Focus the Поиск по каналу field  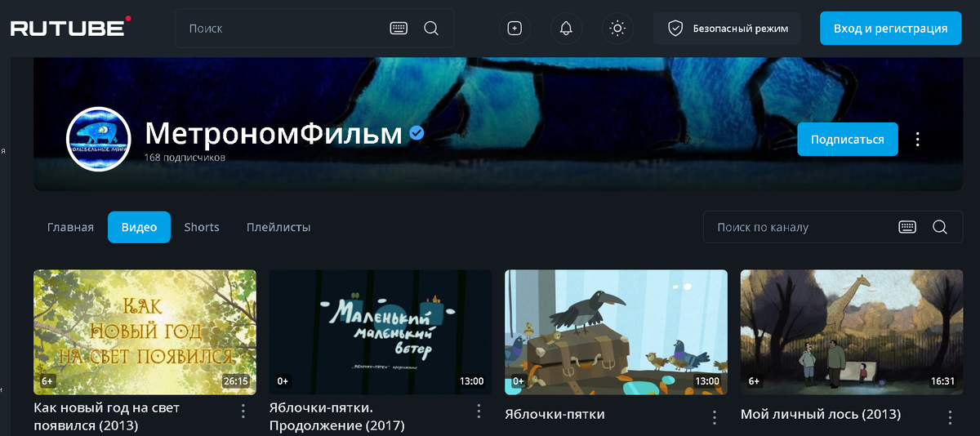(x=833, y=227)
